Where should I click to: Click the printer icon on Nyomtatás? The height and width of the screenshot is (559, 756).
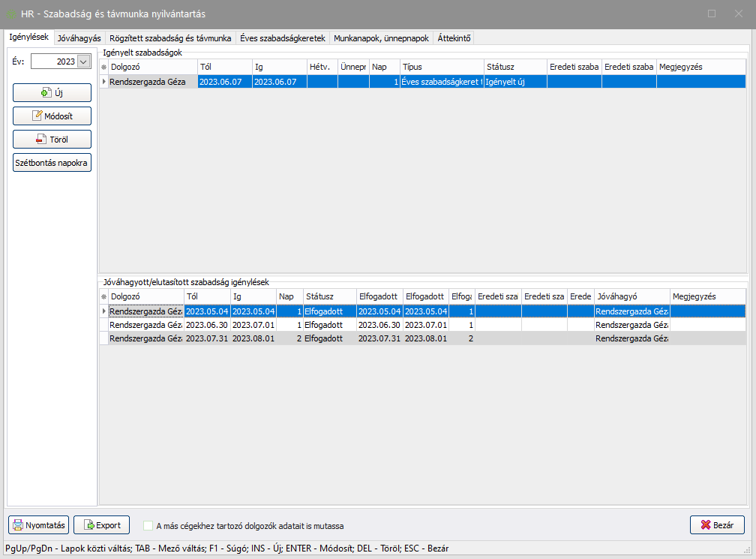[x=17, y=525]
